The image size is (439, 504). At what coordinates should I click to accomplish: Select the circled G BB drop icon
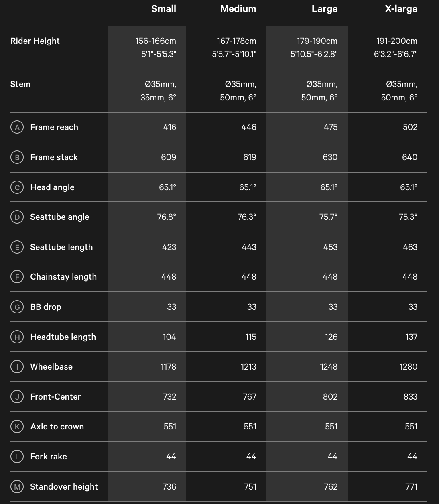pos(17,307)
